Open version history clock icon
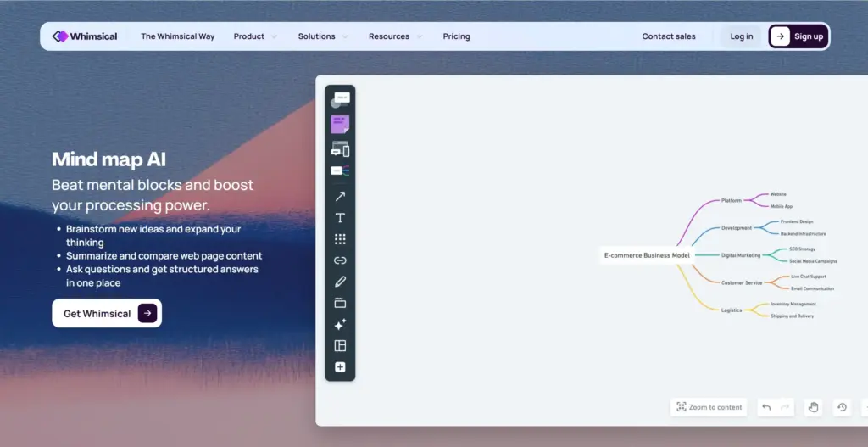The width and height of the screenshot is (868, 447). [842, 407]
